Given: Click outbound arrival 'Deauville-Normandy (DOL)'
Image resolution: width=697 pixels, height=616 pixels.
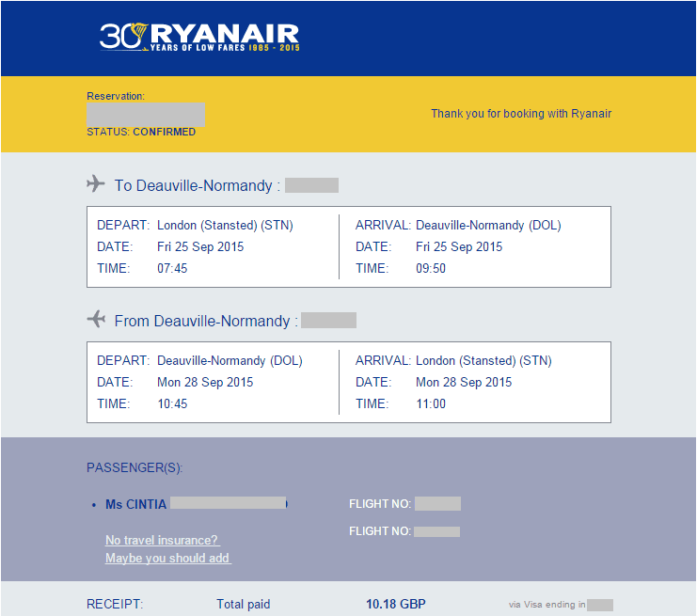Looking at the screenshot, I should coord(488,226).
